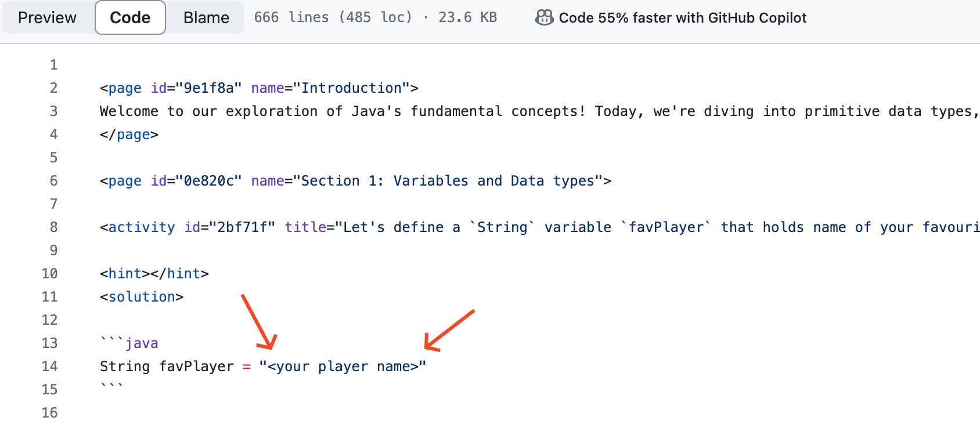Click line number 14
This screenshot has width=980, height=428.
coord(50,366)
